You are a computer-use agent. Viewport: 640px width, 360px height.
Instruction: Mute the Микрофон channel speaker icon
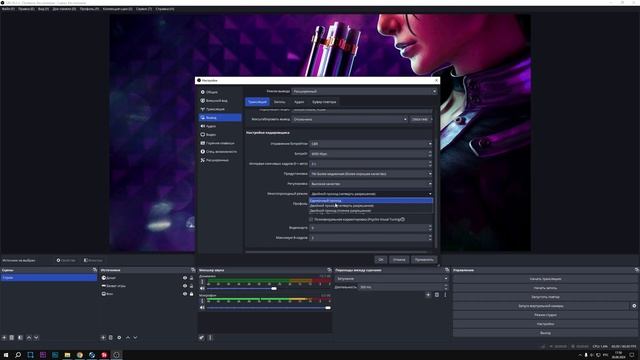[202, 307]
